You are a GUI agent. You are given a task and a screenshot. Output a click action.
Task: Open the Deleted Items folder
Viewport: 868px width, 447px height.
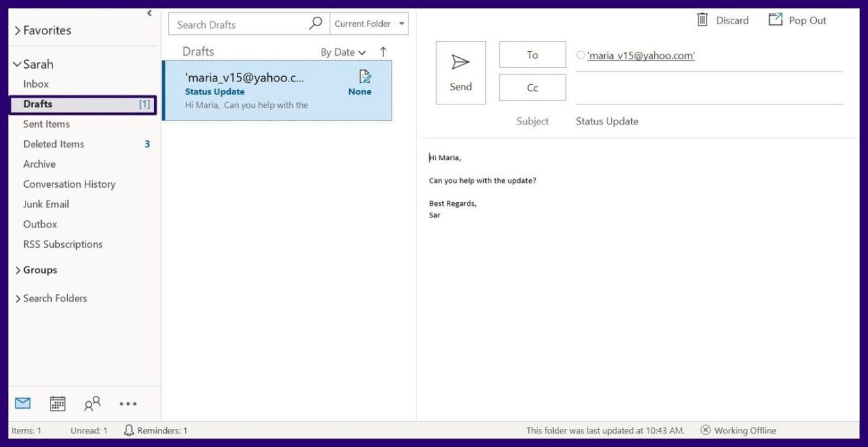[x=54, y=144]
